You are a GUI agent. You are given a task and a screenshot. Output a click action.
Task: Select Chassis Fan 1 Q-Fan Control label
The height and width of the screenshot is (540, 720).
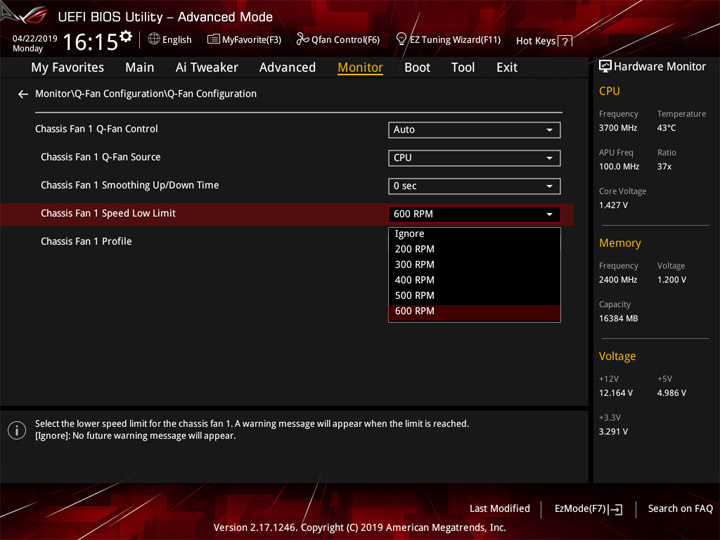tap(96, 129)
